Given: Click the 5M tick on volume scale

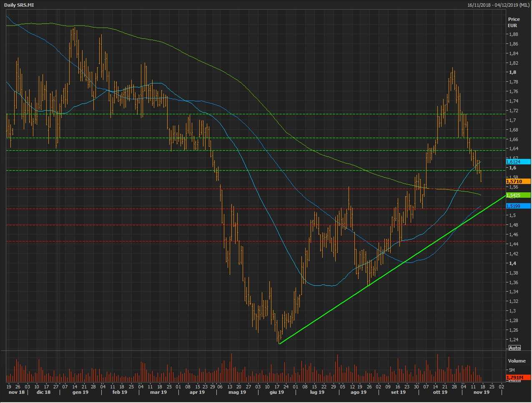Looking at the screenshot, I should [x=512, y=370].
